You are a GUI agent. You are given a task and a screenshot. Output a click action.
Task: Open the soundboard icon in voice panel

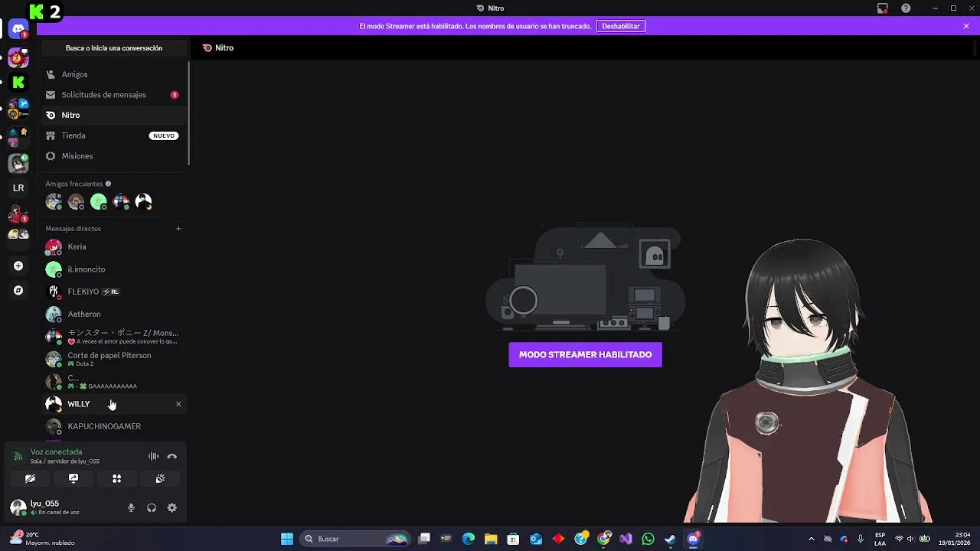coord(161,478)
